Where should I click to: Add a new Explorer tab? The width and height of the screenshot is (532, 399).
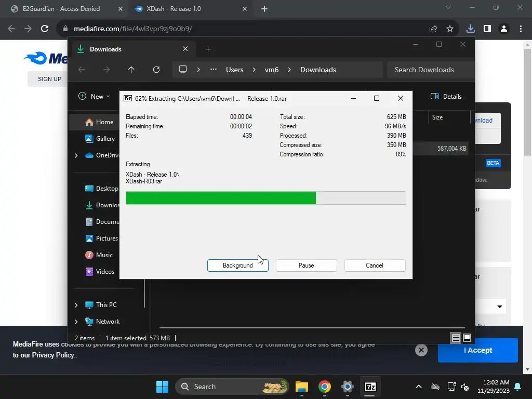tap(208, 49)
